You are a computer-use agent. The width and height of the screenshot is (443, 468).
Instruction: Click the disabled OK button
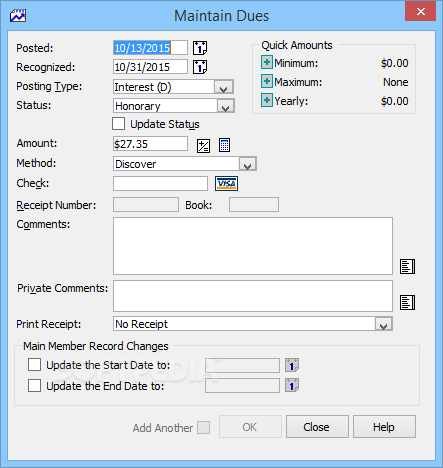[x=250, y=427]
